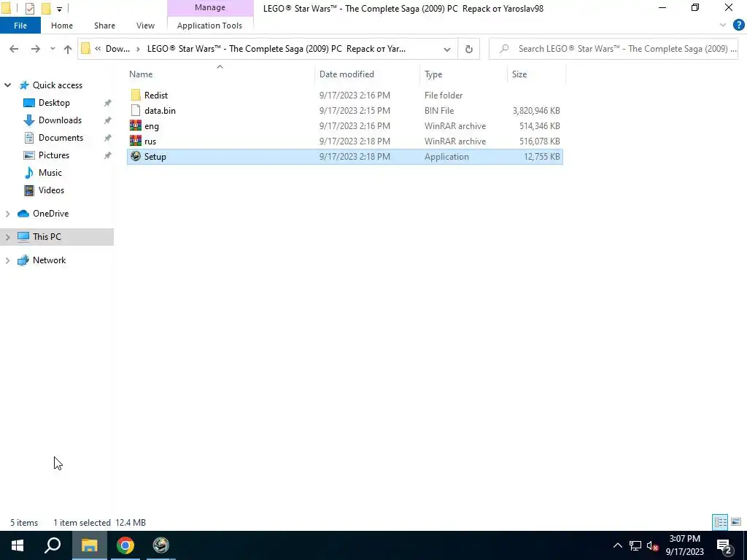Open Explorer help question mark
Screen dimensions: 747x560
tap(738, 25)
